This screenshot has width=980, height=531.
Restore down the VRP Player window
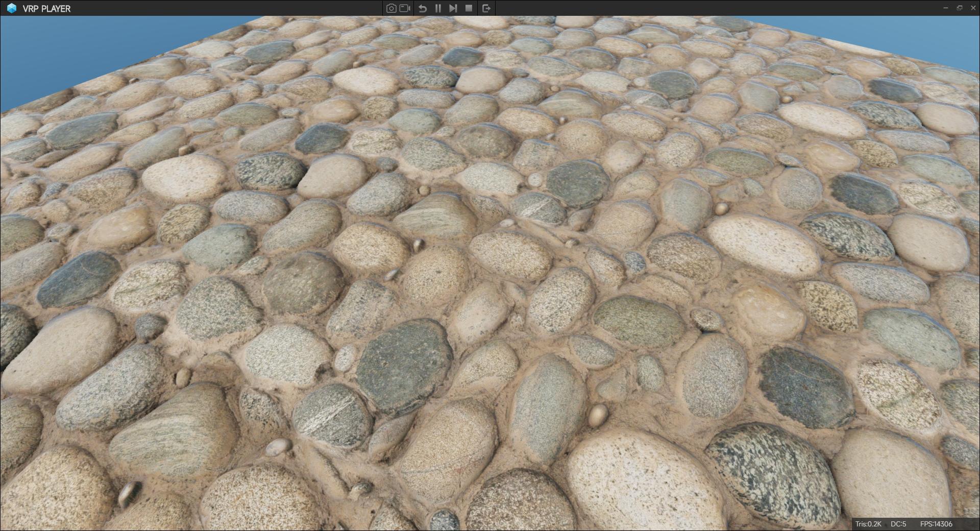pos(959,8)
